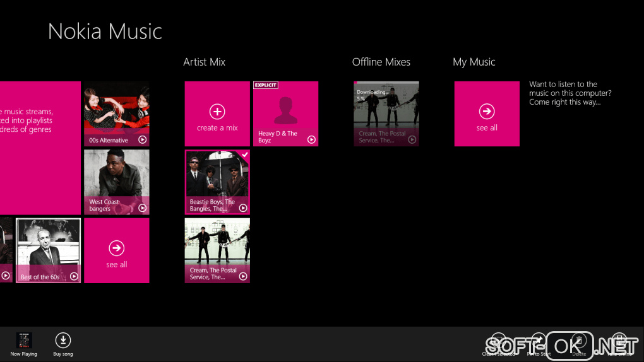Click the EXPLICIT badge on Heavy D tile
Screen dimensions: 644x362
266,85
